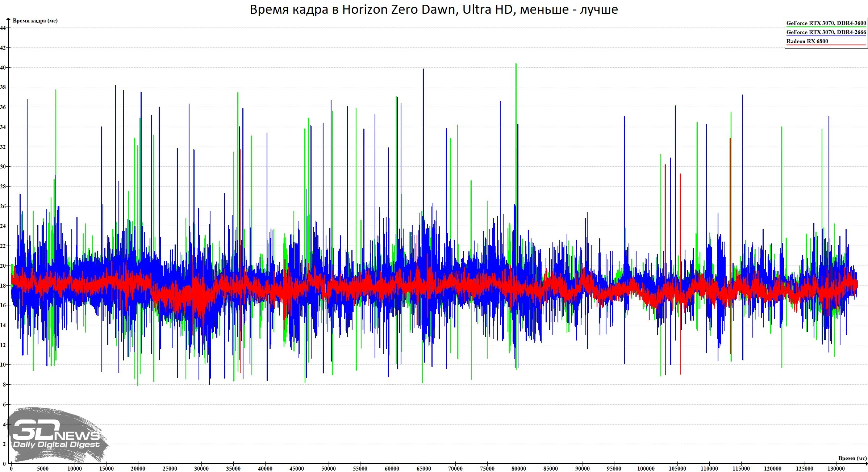
Task: Click Y-axis tick value 36
Action: [3, 107]
